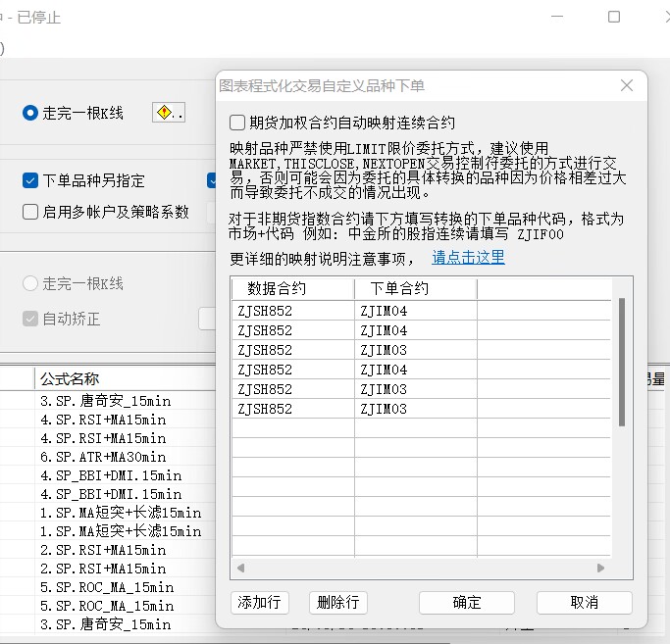Toggle the 自动矫正 checkbox
This screenshot has height=644, width=670.
[x=29, y=319]
